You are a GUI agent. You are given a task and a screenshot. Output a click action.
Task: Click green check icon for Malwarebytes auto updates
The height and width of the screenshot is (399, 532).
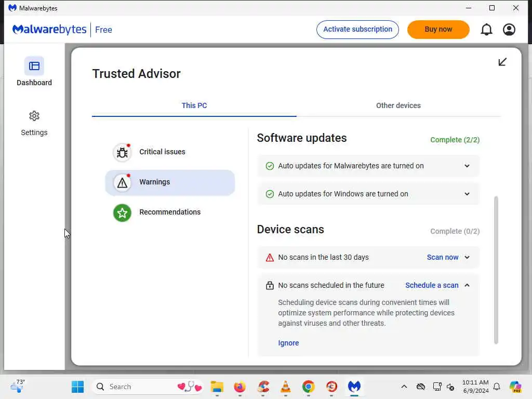click(x=270, y=166)
